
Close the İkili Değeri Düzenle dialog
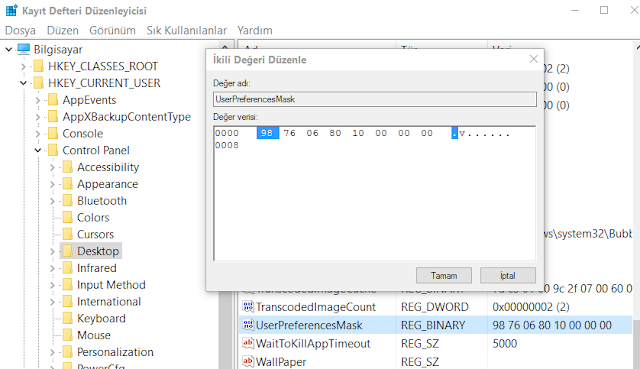point(533,59)
